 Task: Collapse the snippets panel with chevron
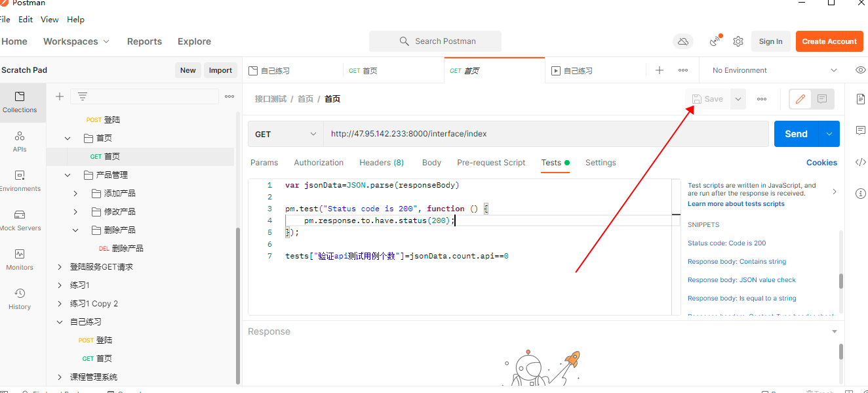click(835, 192)
